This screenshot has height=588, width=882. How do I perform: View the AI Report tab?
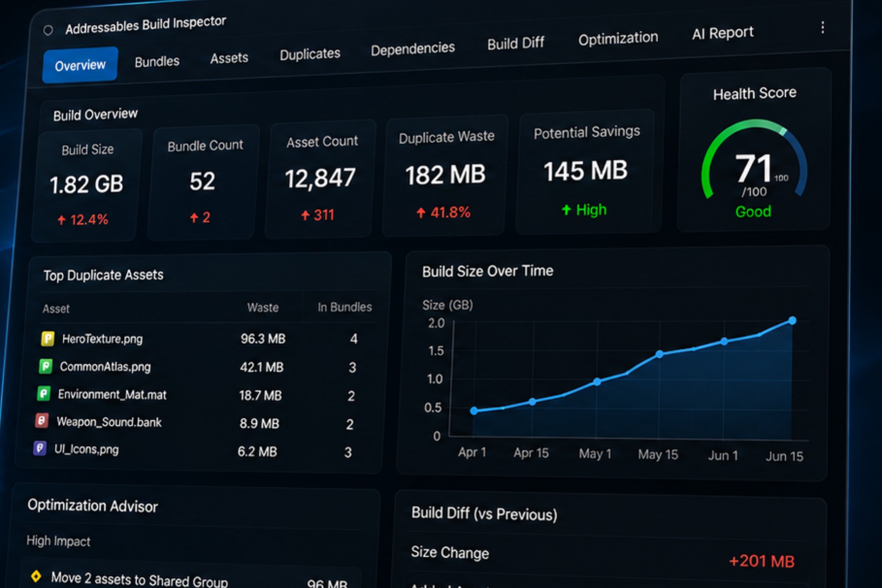tap(722, 33)
